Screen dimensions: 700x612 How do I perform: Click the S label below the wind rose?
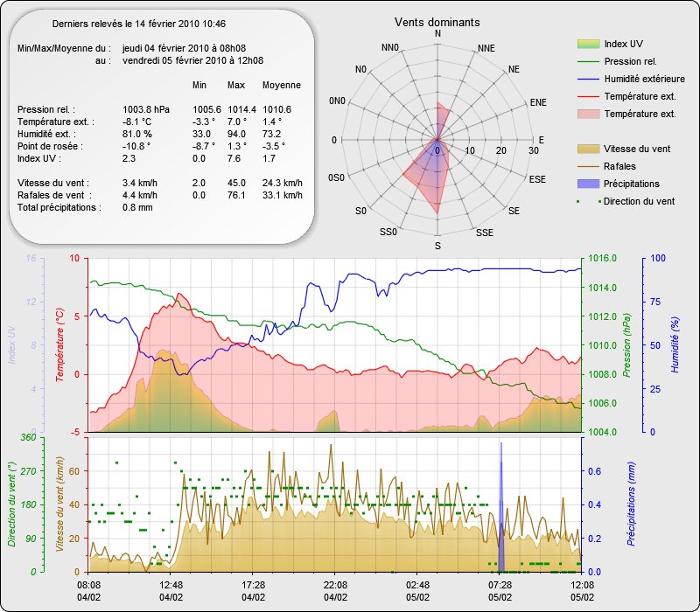pos(437,246)
